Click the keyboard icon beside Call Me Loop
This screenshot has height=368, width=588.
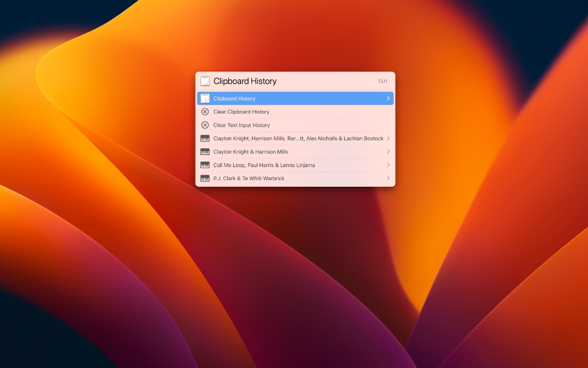205,165
